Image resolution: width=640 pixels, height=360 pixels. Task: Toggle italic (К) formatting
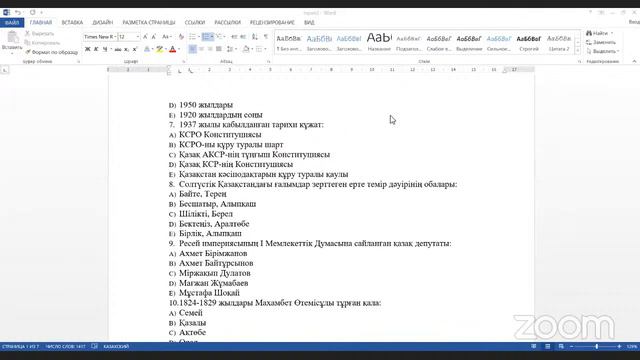[x=96, y=49]
